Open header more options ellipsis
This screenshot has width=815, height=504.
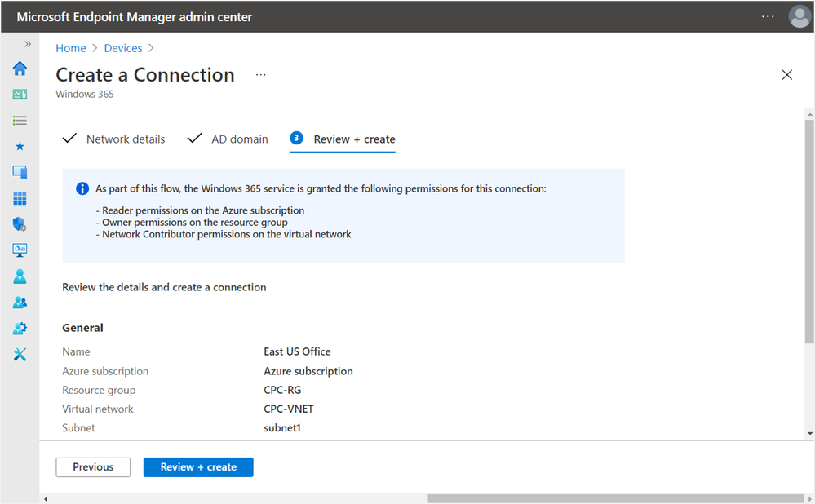click(x=768, y=16)
